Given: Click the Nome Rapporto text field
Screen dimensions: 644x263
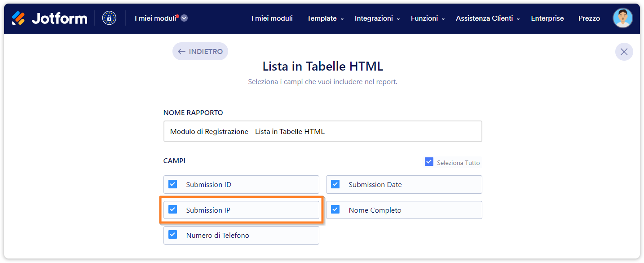Looking at the screenshot, I should coord(322,132).
